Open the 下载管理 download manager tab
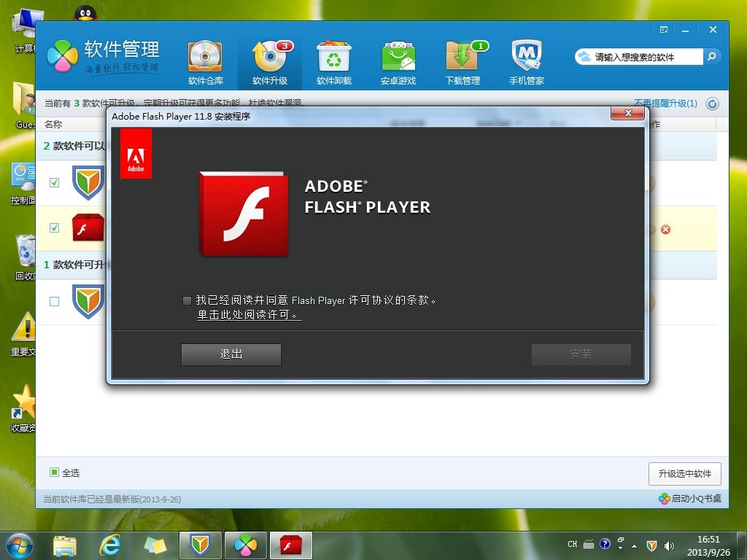 point(462,63)
